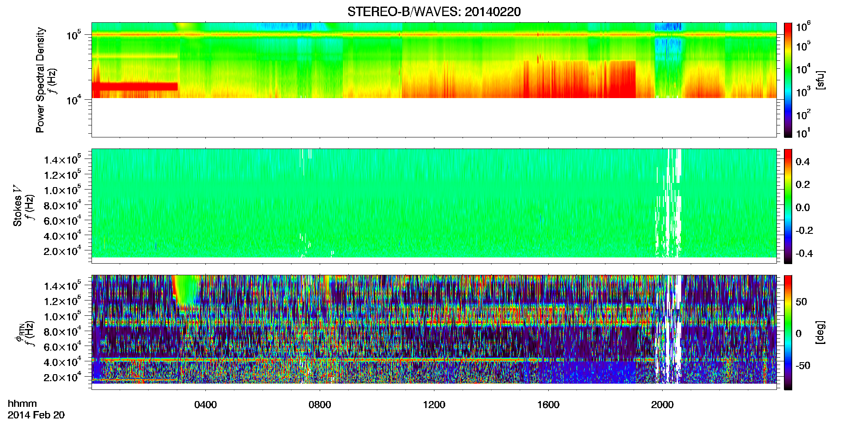Click the 1.0×10^5 tick on phi RTN axis
The width and height of the screenshot is (868, 447).
point(63,316)
